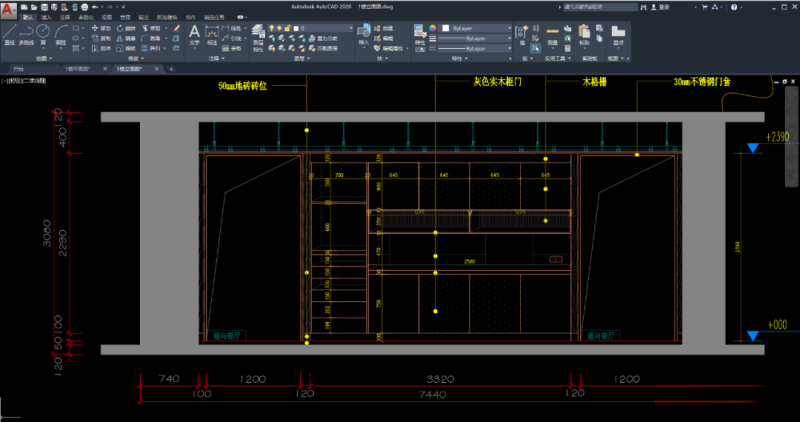Open the Insert (插入) ribbon tab

pos(46,18)
